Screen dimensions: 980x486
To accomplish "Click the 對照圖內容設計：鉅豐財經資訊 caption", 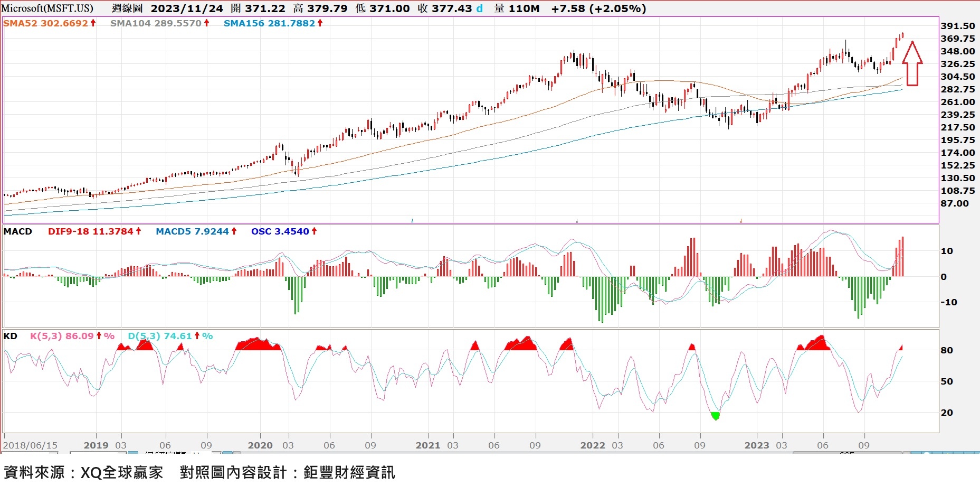I will coord(287,472).
